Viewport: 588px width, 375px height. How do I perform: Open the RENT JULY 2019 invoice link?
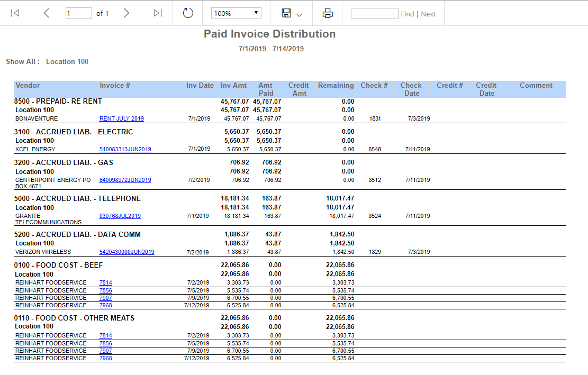point(122,118)
